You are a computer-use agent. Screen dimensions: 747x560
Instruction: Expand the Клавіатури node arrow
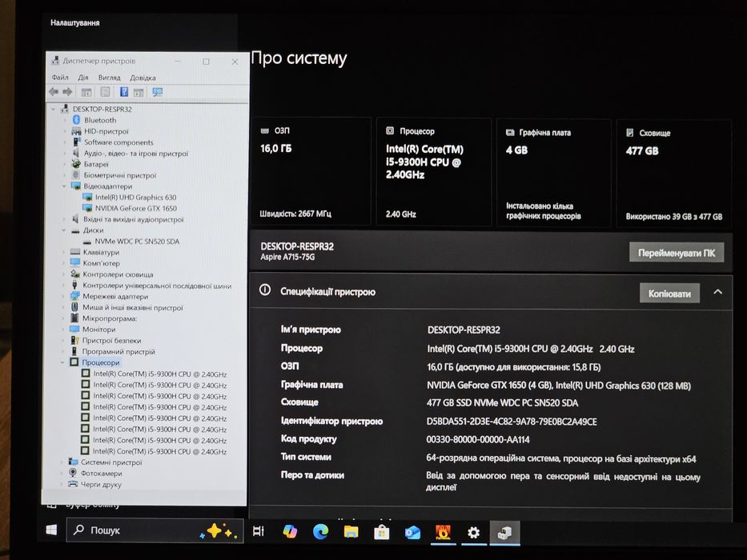(x=64, y=252)
